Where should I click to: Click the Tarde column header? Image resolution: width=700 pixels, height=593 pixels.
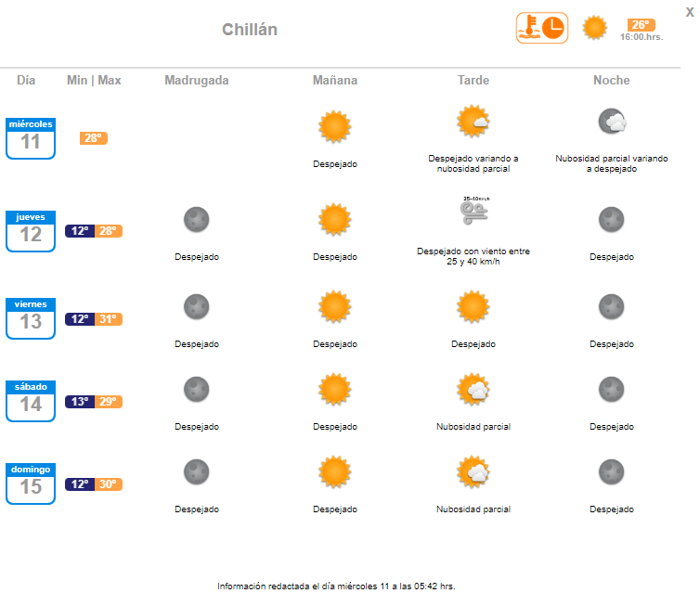coord(473,81)
